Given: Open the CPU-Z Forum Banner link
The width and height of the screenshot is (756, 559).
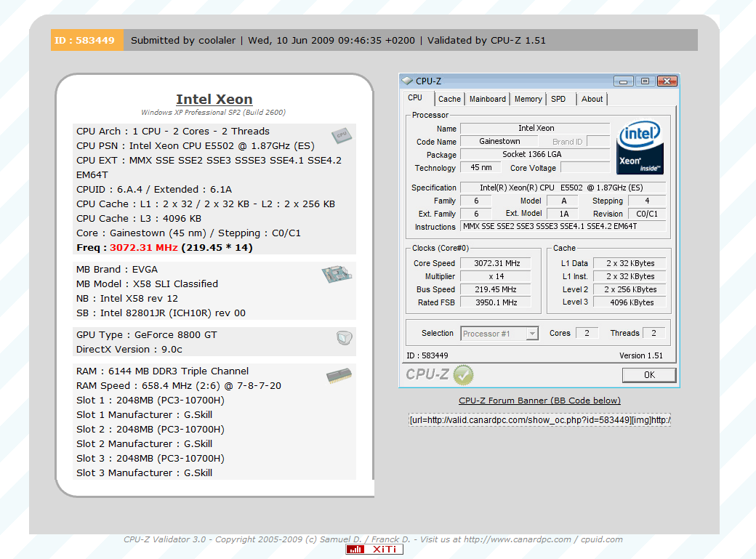Looking at the screenshot, I should click(x=539, y=401).
